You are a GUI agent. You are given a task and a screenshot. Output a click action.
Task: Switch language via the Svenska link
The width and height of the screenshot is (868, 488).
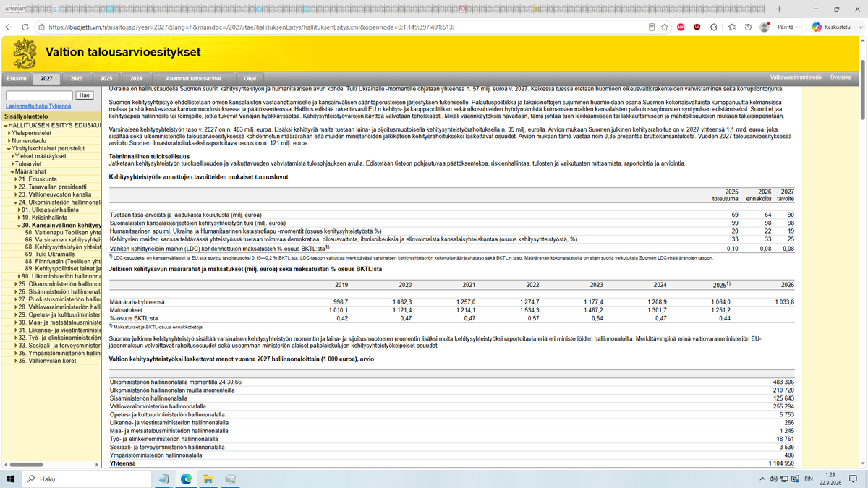tap(841, 77)
